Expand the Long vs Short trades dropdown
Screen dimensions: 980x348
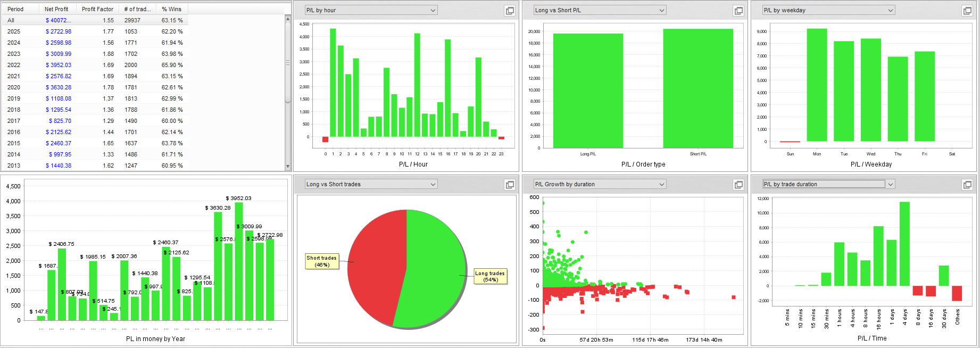433,184
